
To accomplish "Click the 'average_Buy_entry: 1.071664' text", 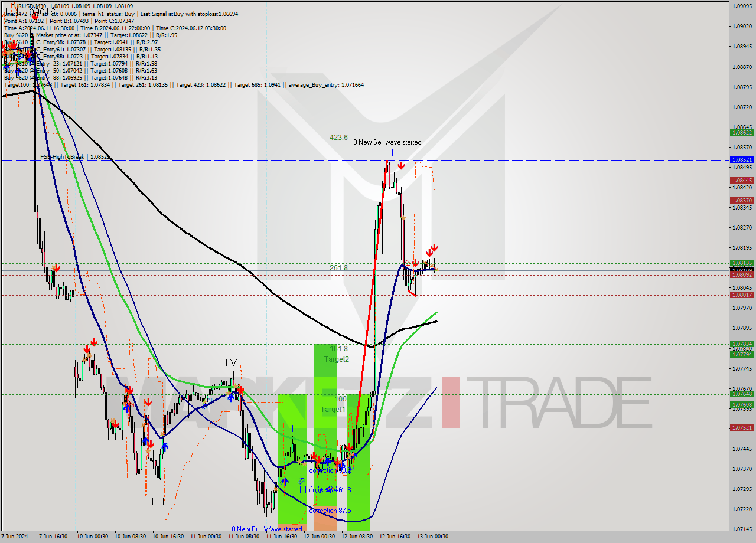I will pos(327,85).
